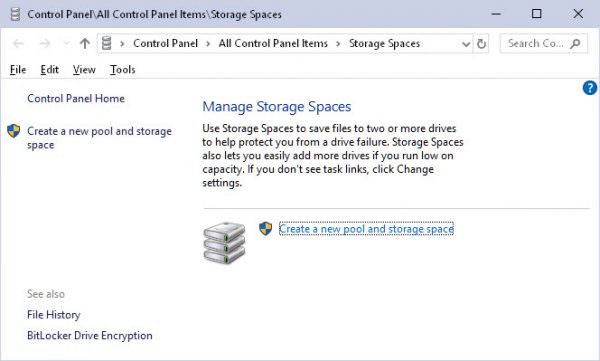
Task: Open BitLocker Drive Encryption link
Action: point(90,335)
